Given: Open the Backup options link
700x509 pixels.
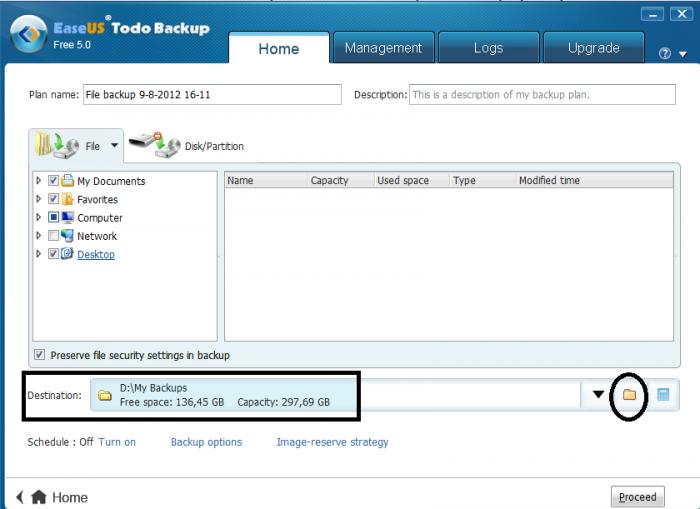Looking at the screenshot, I should [206, 442].
